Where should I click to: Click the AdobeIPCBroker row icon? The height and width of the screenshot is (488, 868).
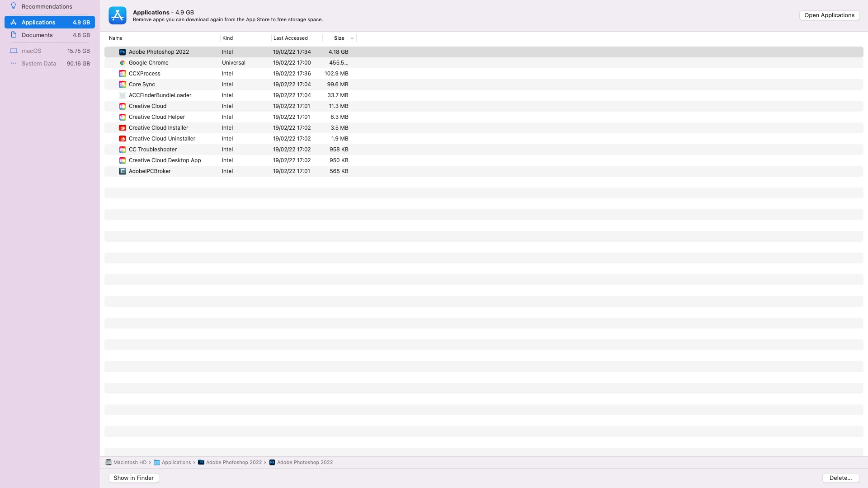pos(122,171)
